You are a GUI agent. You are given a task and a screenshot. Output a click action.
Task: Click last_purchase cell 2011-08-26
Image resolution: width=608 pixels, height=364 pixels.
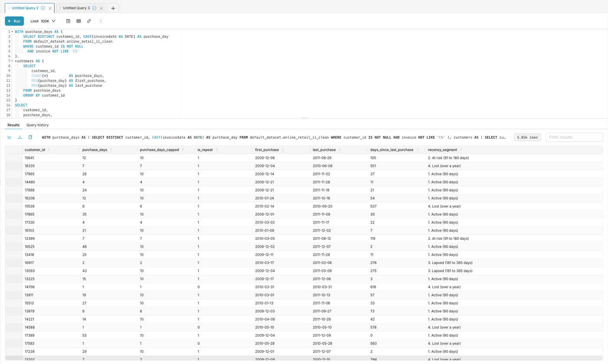pyautogui.click(x=339, y=158)
